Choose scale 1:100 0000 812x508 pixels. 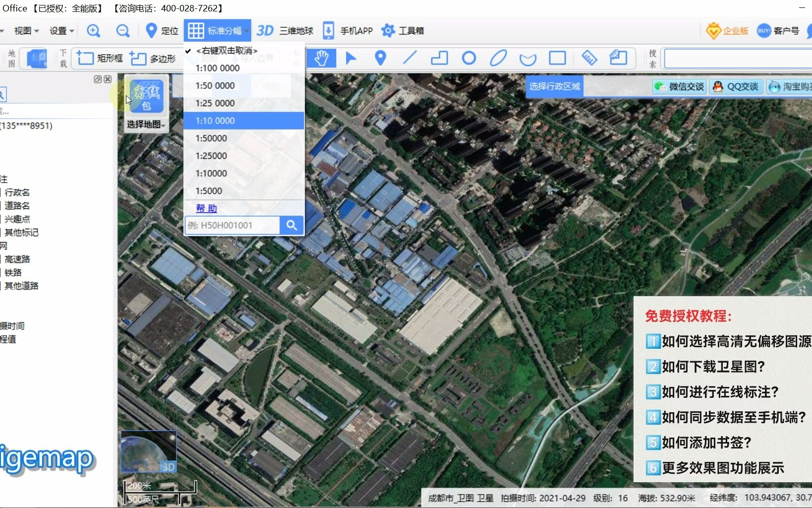click(243, 68)
